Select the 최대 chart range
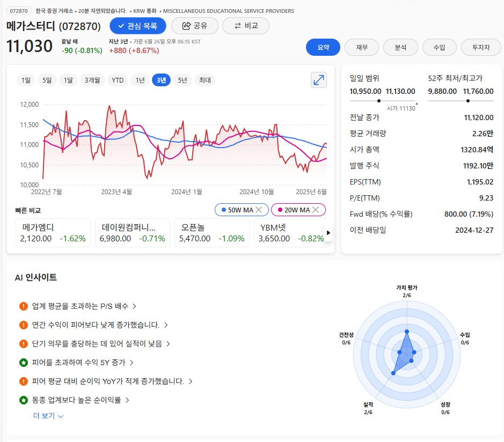The height and width of the screenshot is (442, 504). [x=204, y=80]
